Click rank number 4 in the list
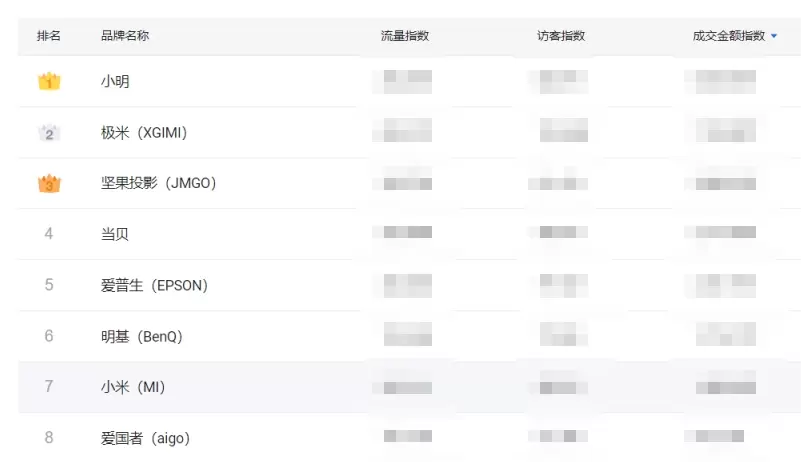This screenshot has height=462, width=801. (x=49, y=235)
